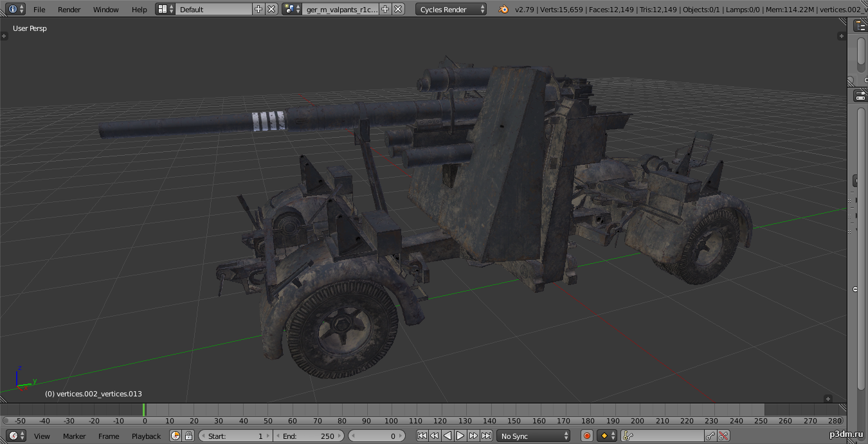
Task: Open the Render menu
Action: click(69, 9)
